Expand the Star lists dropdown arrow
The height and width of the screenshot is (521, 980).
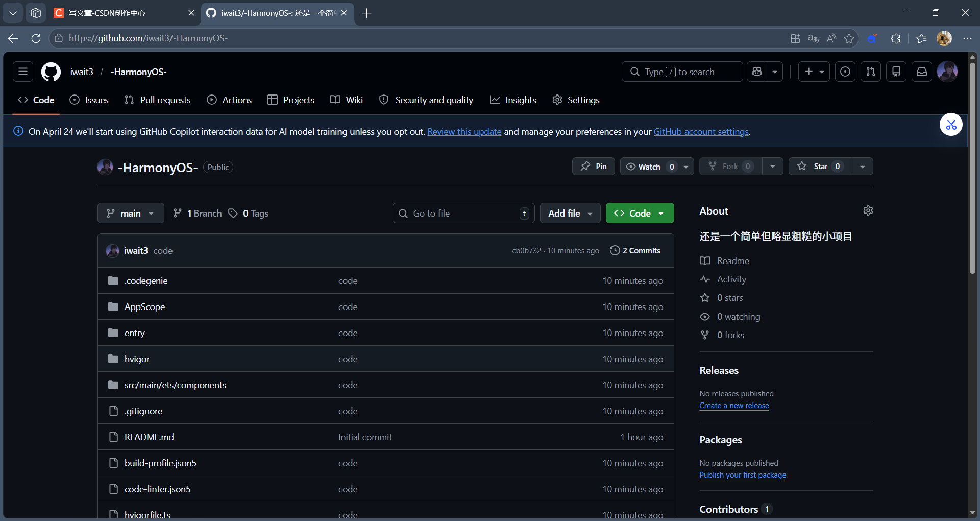(x=863, y=167)
